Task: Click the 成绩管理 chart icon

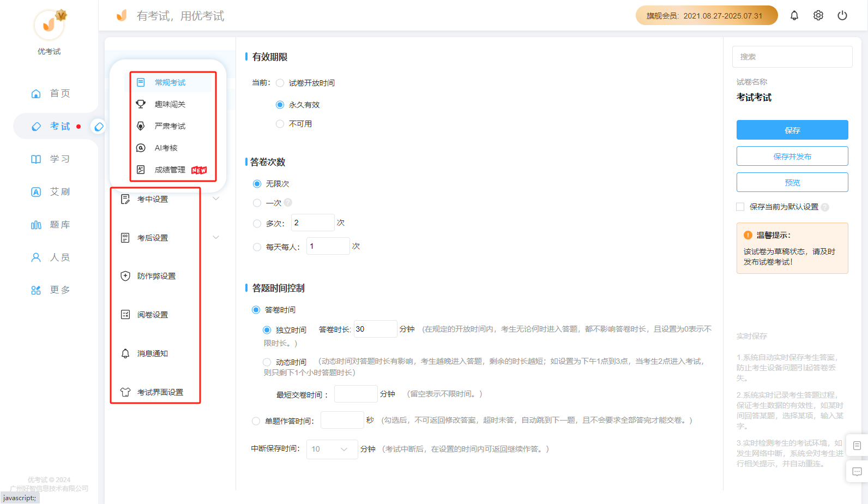Action: coord(141,170)
